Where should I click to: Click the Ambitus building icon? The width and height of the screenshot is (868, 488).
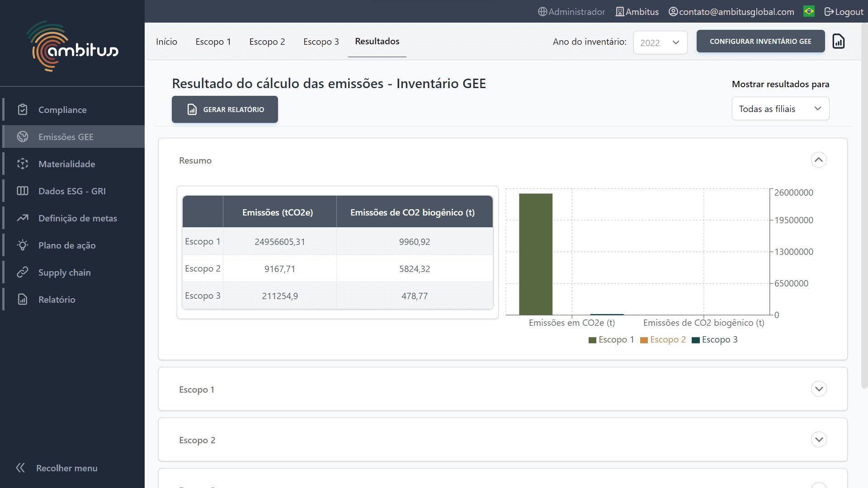[620, 12]
